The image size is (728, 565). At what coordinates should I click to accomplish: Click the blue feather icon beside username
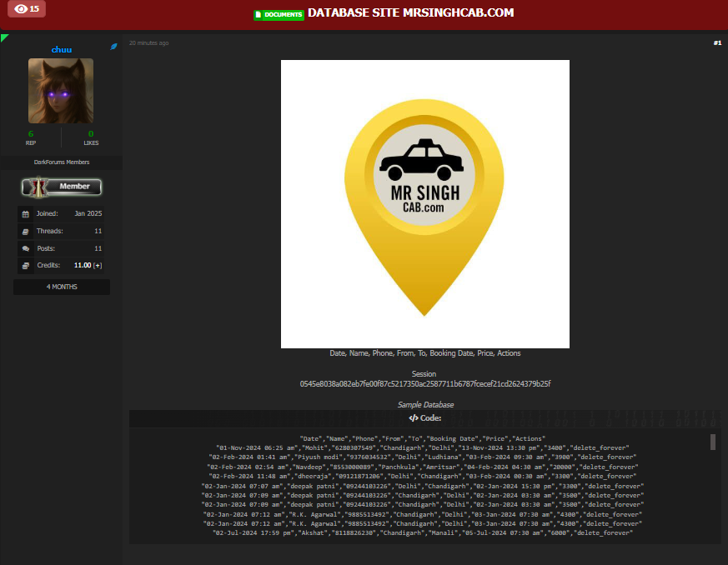[113, 47]
